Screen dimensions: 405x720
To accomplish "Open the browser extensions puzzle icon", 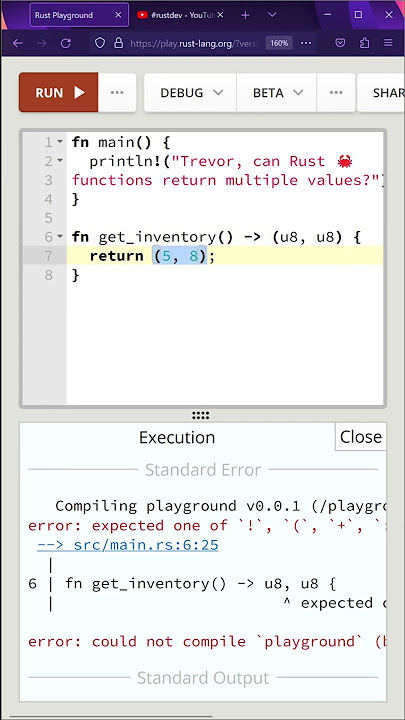I will (365, 43).
